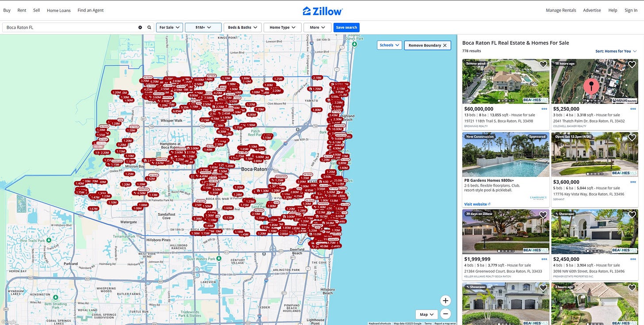Viewport: 644px width, 325px height.
Task: Heart the $3,600,000 Key Vista Way listing
Action: [632, 138]
